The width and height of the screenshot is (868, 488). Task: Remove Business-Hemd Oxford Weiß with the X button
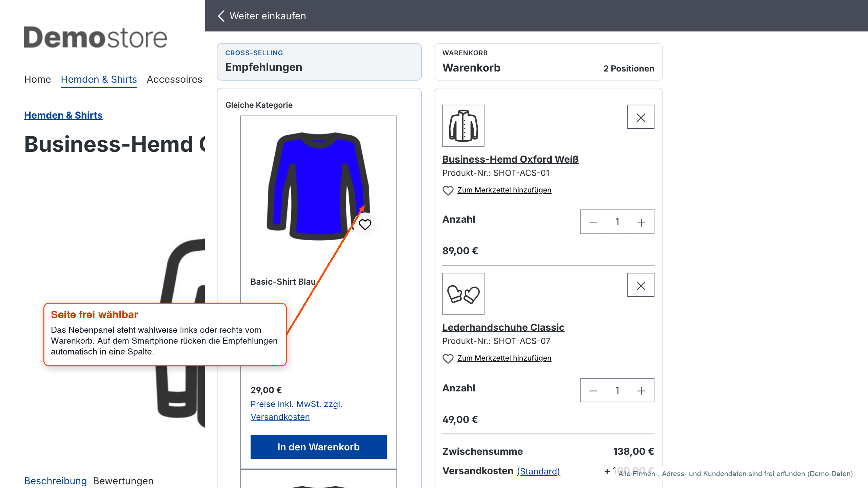click(640, 117)
